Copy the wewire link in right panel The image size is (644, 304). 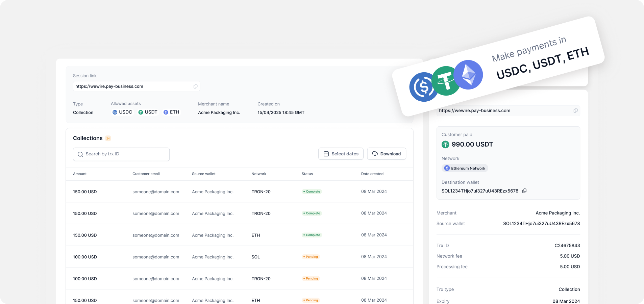coord(575,110)
